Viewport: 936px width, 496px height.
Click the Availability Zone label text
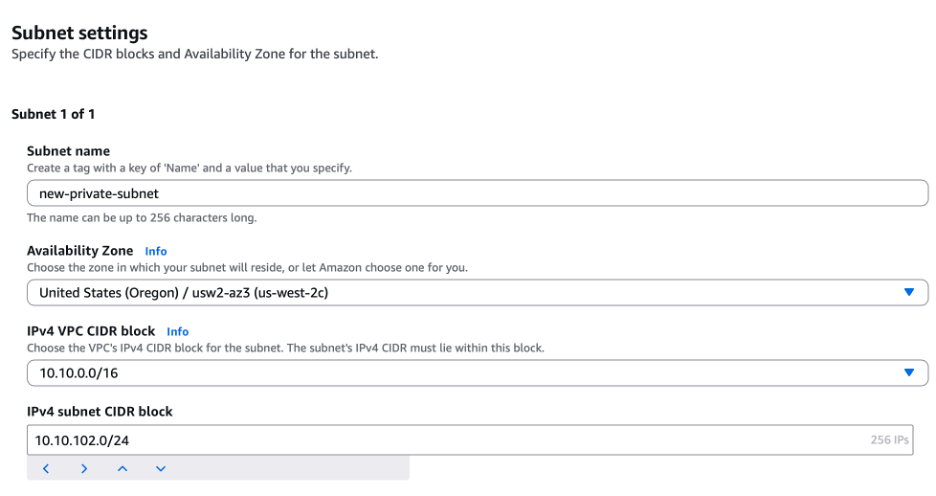click(x=80, y=251)
